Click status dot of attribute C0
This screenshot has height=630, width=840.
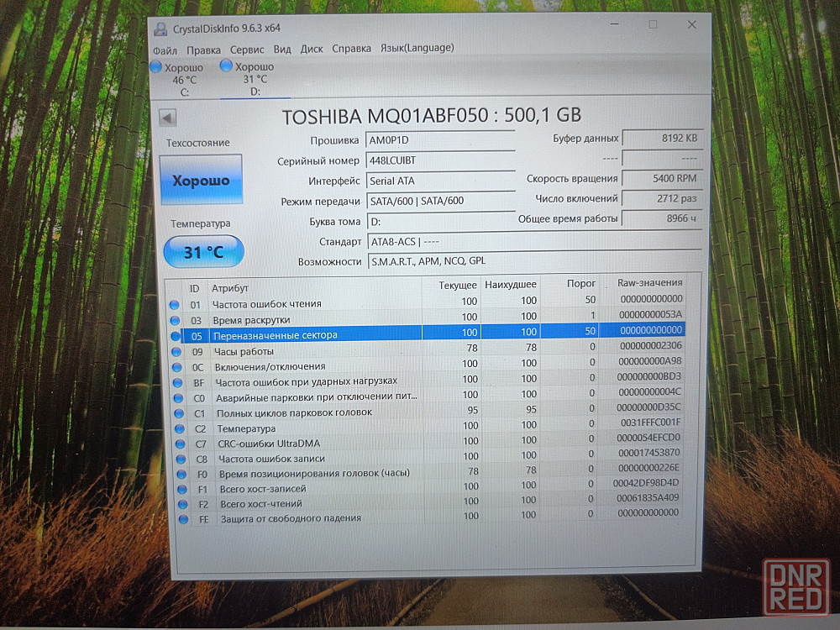(178, 398)
